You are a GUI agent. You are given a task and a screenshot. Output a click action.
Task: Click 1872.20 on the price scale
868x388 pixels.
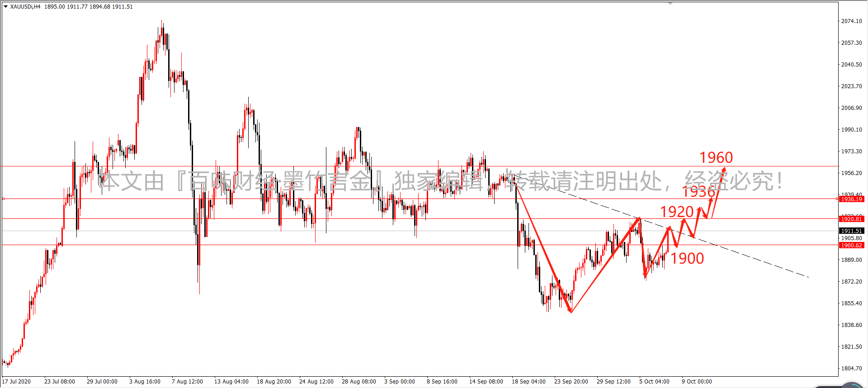click(x=851, y=282)
